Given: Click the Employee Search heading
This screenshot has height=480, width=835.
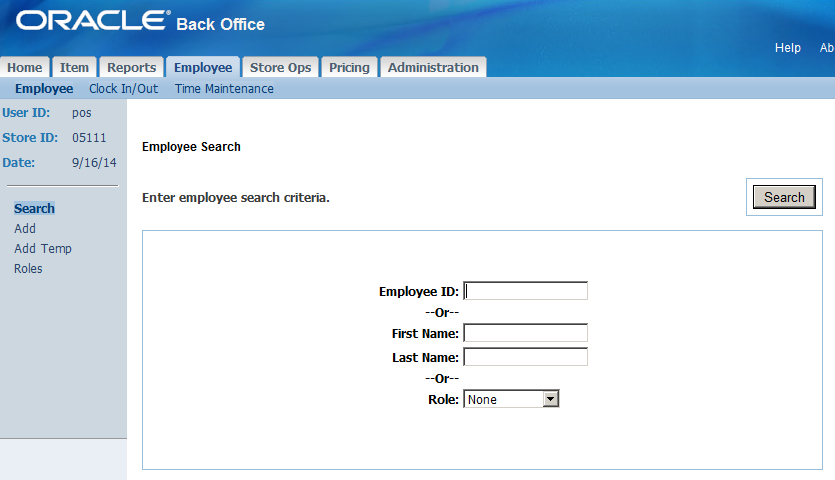Looking at the screenshot, I should coord(191,147).
